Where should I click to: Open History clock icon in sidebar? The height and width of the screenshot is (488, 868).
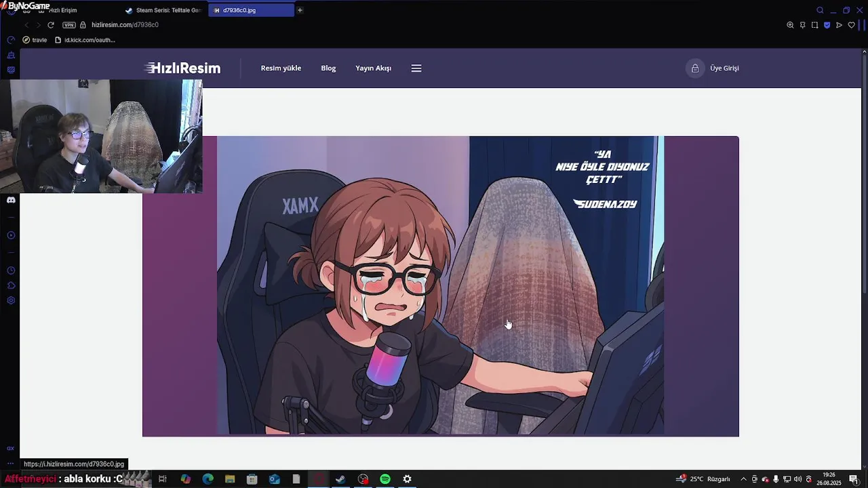(11, 270)
